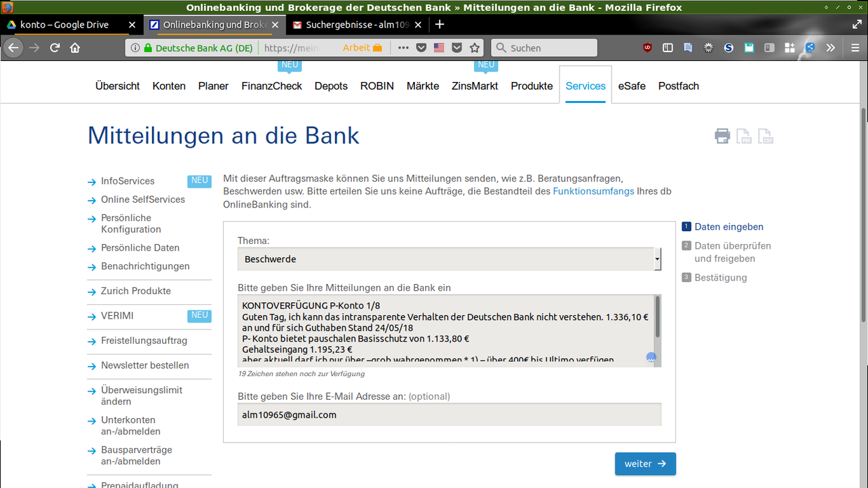Export the page as PDF
868x488 pixels.
(x=744, y=136)
